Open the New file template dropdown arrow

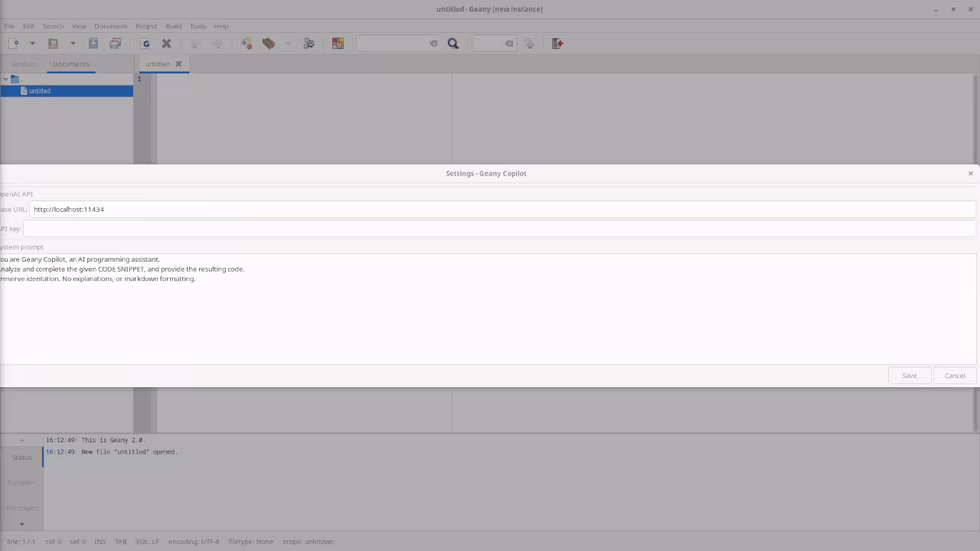[31, 43]
